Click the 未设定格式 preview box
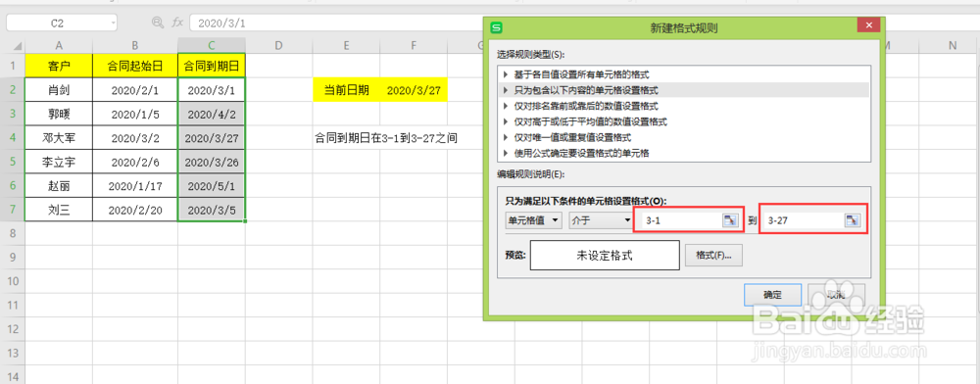The height and width of the screenshot is (384, 980). coord(605,256)
